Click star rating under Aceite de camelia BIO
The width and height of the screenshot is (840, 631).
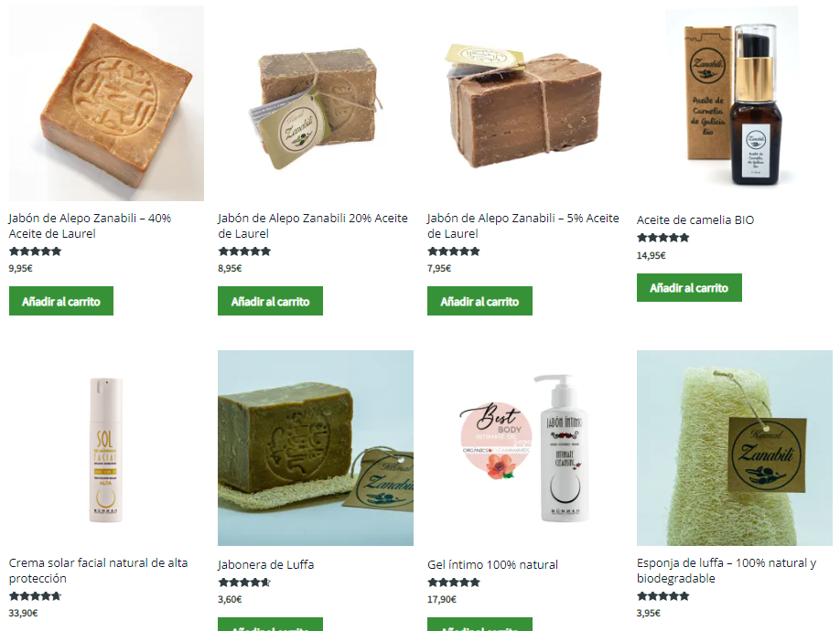(x=663, y=238)
